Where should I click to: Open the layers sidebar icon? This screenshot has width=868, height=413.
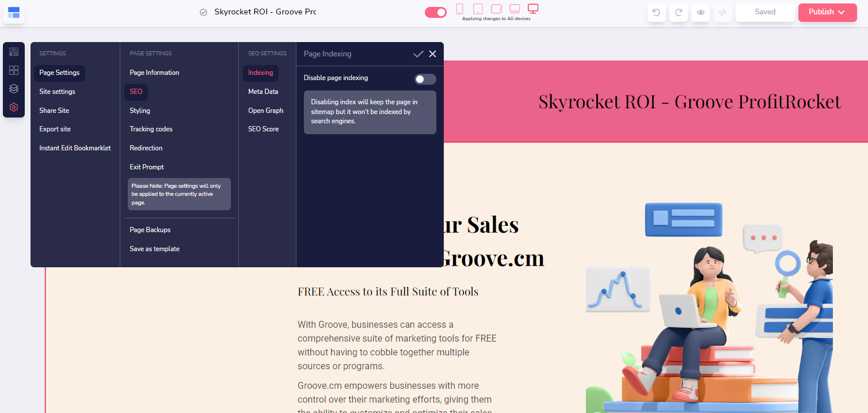(x=14, y=89)
